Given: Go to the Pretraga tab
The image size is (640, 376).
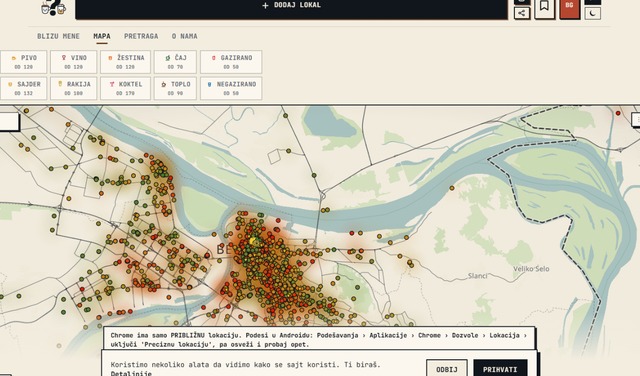Looking at the screenshot, I should 141,36.
